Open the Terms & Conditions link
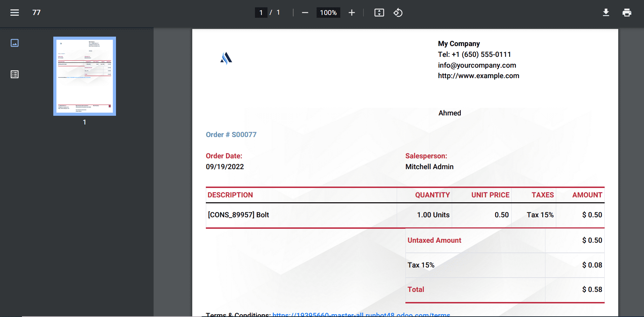The image size is (644, 317). [361, 315]
